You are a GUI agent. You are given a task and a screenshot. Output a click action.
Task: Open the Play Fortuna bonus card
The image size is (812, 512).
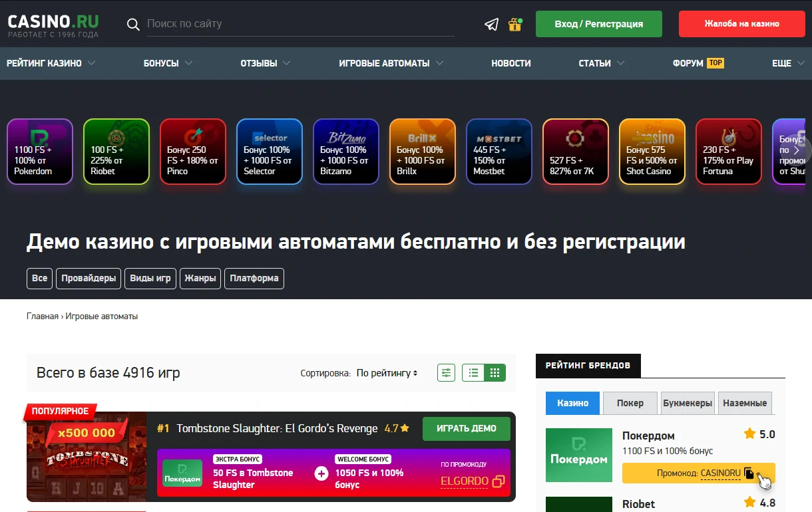click(x=729, y=152)
